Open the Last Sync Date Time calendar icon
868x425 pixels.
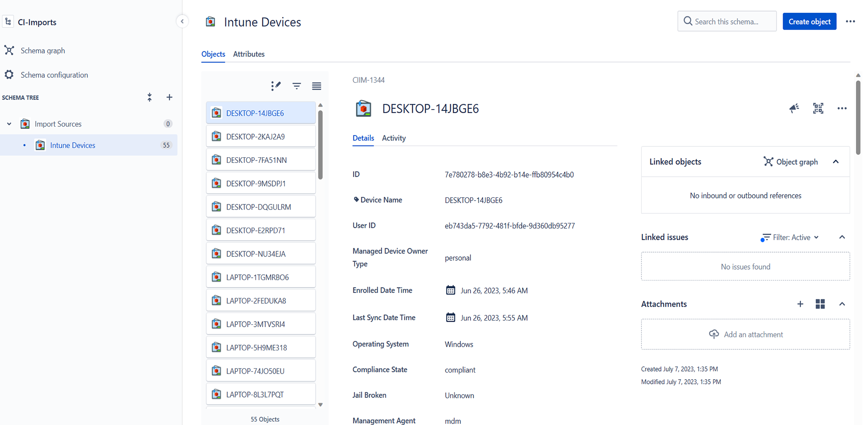(x=451, y=317)
